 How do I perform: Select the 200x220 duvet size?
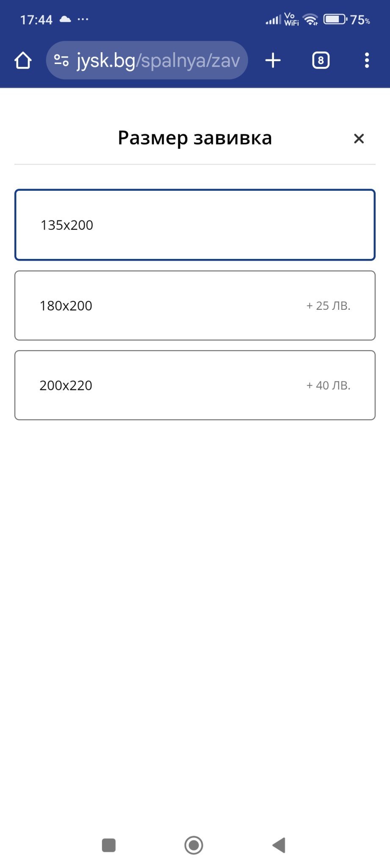click(195, 385)
